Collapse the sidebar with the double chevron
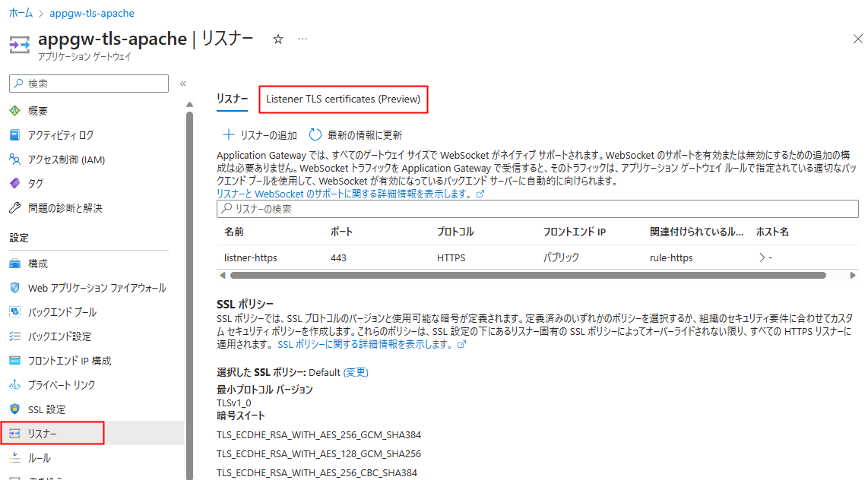 click(183, 84)
